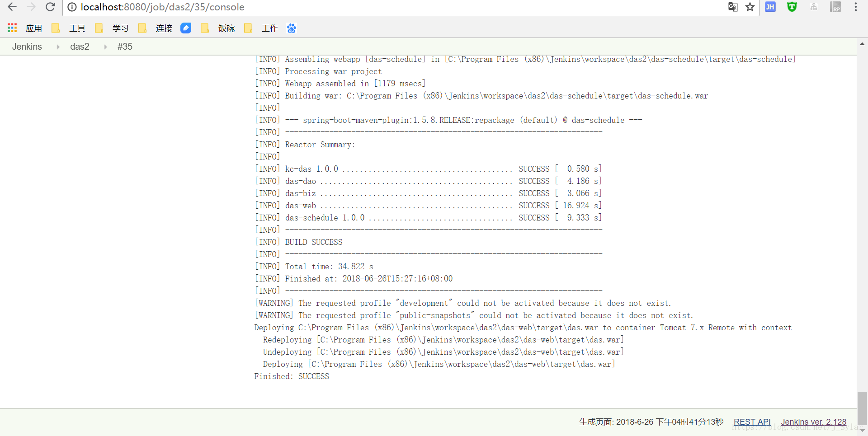This screenshot has width=868, height=436.
Task: Click 'BUILD SUCCESS' log line
Action: (298, 242)
